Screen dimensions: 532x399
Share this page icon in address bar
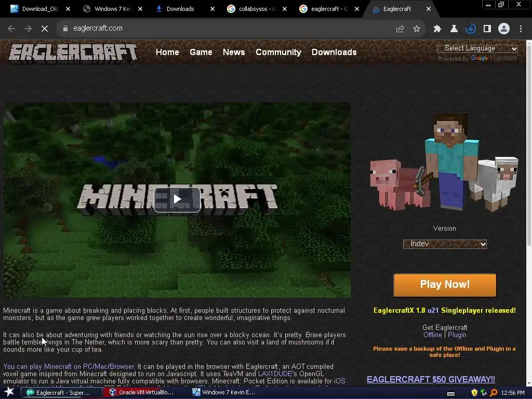coord(400,29)
